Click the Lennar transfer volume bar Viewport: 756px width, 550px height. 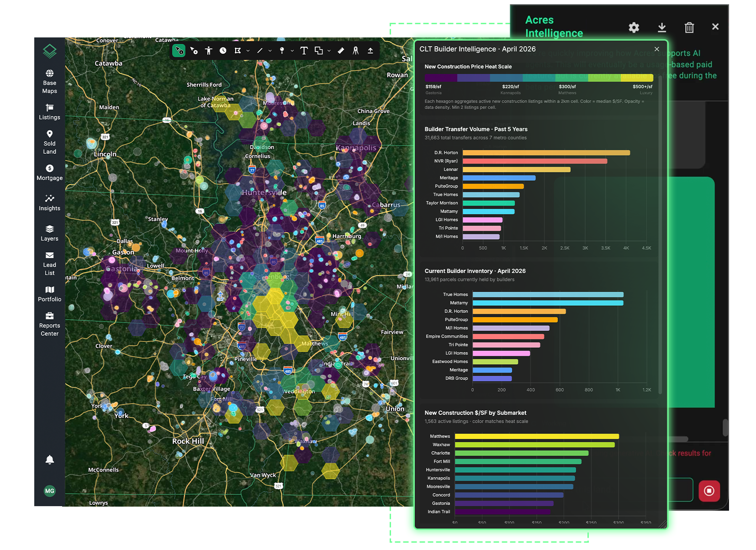tap(517, 169)
